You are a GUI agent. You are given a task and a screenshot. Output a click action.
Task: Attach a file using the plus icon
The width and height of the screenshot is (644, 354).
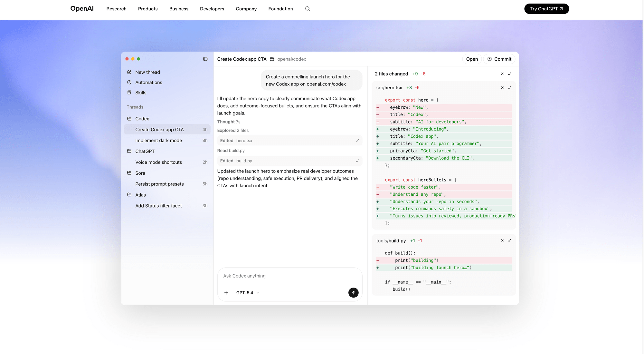click(x=226, y=292)
